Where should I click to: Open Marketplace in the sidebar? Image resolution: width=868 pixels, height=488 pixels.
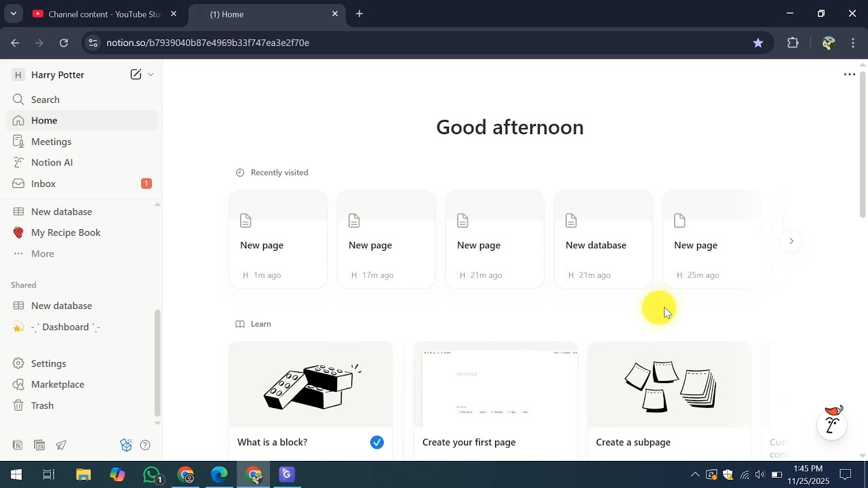point(81,384)
